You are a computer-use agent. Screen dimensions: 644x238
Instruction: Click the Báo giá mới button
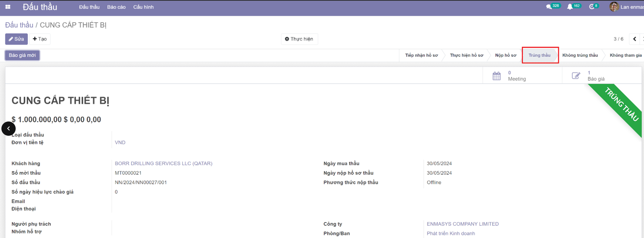coord(22,55)
